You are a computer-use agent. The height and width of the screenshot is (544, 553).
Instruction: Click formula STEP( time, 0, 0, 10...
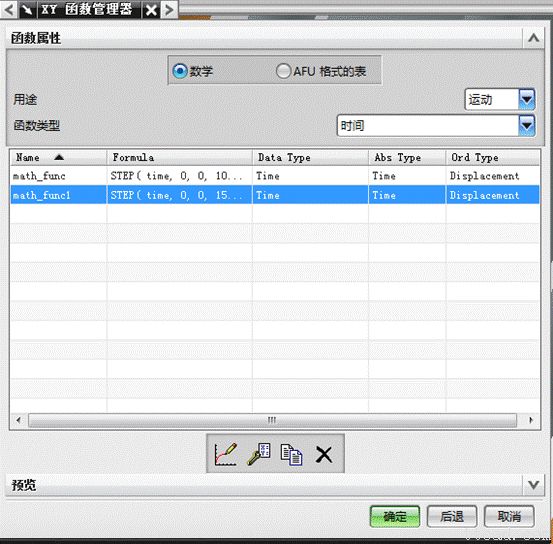click(x=176, y=176)
